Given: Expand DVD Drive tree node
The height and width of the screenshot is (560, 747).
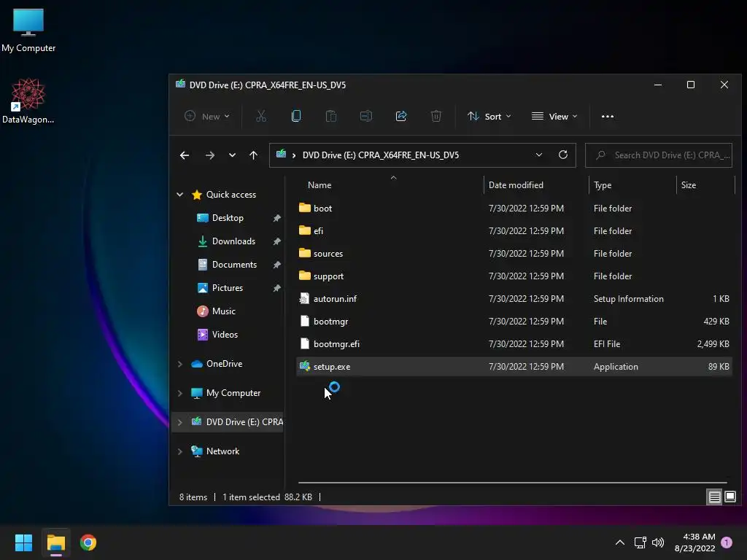Looking at the screenshot, I should coord(179,422).
